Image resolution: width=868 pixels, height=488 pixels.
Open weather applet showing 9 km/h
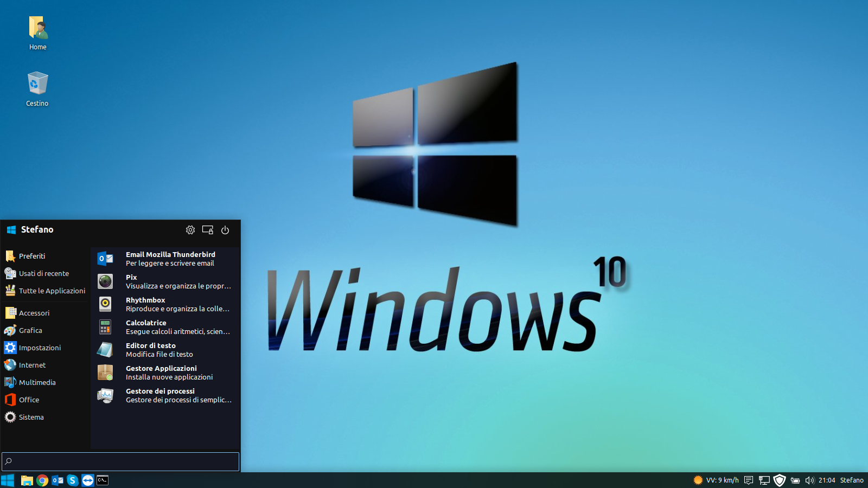716,480
